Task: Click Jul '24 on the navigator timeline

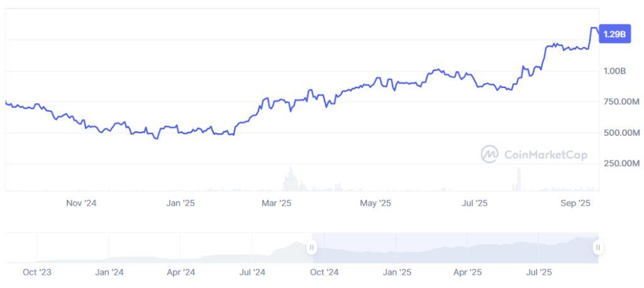Action: click(x=252, y=272)
